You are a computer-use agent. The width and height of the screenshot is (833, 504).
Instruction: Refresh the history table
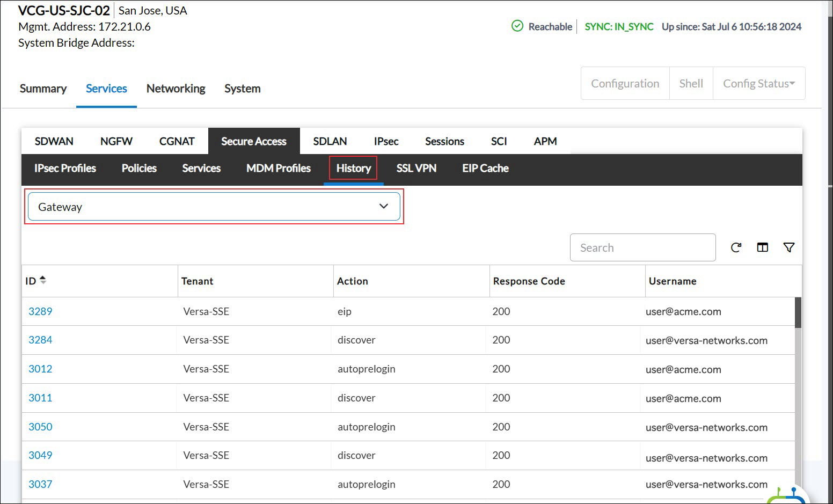[x=736, y=247]
